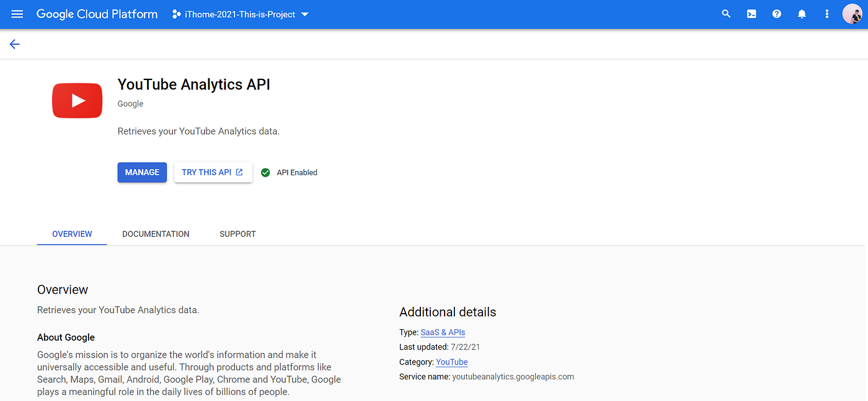Click the search magnifier icon
The height and width of the screenshot is (401, 868).
pyautogui.click(x=726, y=14)
